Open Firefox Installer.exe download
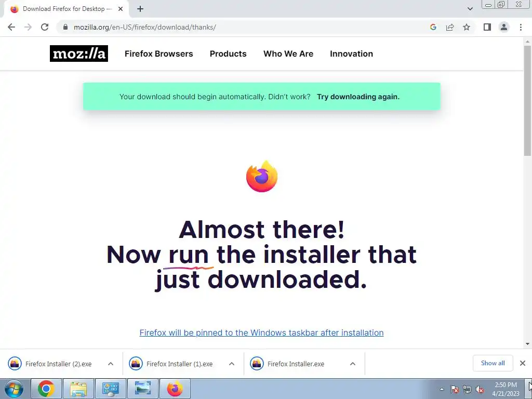This screenshot has height=399, width=532. click(x=288, y=364)
